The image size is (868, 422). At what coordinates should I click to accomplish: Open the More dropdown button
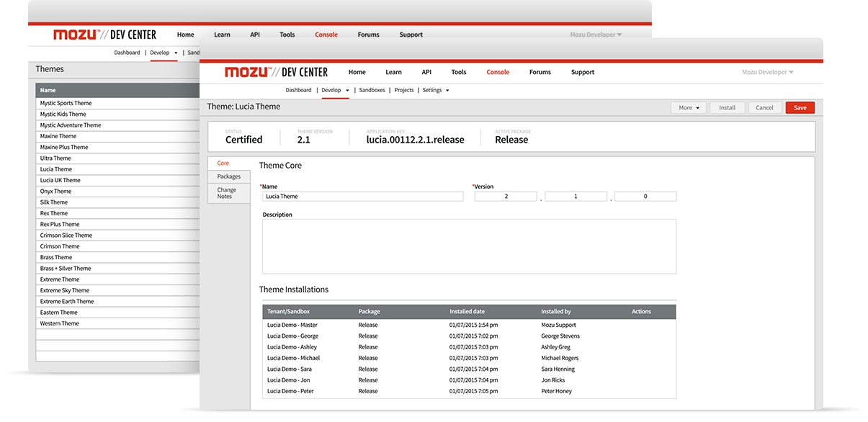(x=689, y=107)
